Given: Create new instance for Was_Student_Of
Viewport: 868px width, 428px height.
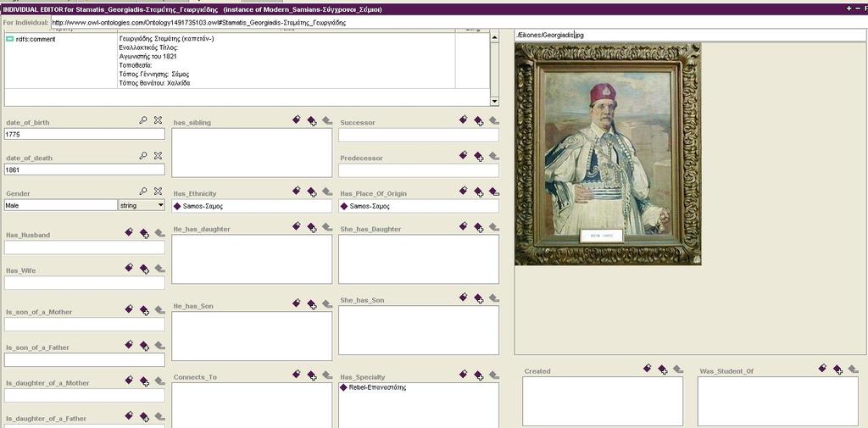Looking at the screenshot, I should tap(822, 368).
